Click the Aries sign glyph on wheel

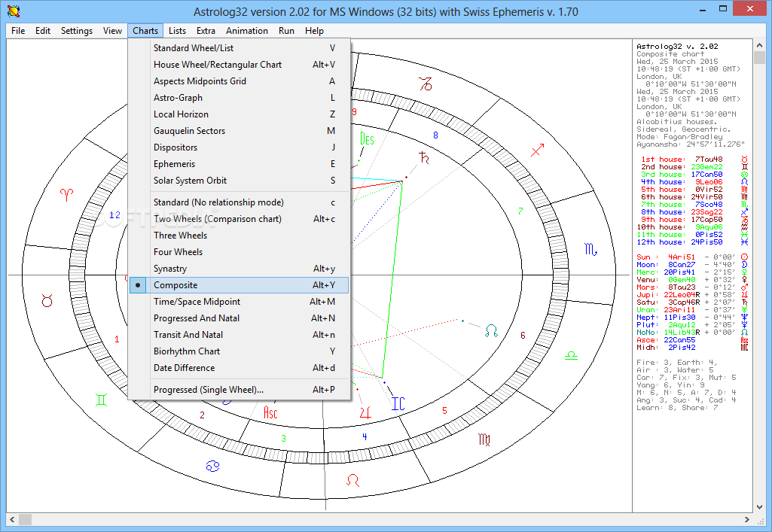[66, 193]
